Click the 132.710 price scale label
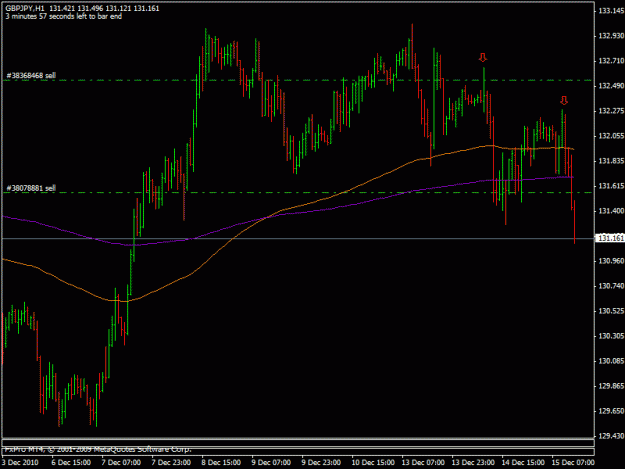The image size is (625, 469). 611,61
